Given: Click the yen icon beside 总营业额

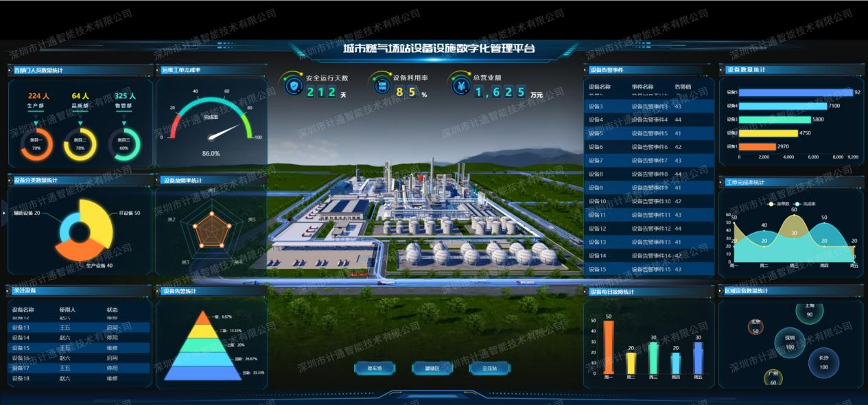Looking at the screenshot, I should [x=460, y=86].
